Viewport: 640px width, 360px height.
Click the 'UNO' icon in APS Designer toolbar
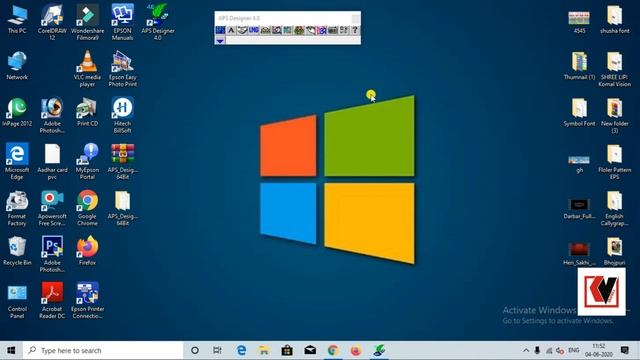coord(254,30)
